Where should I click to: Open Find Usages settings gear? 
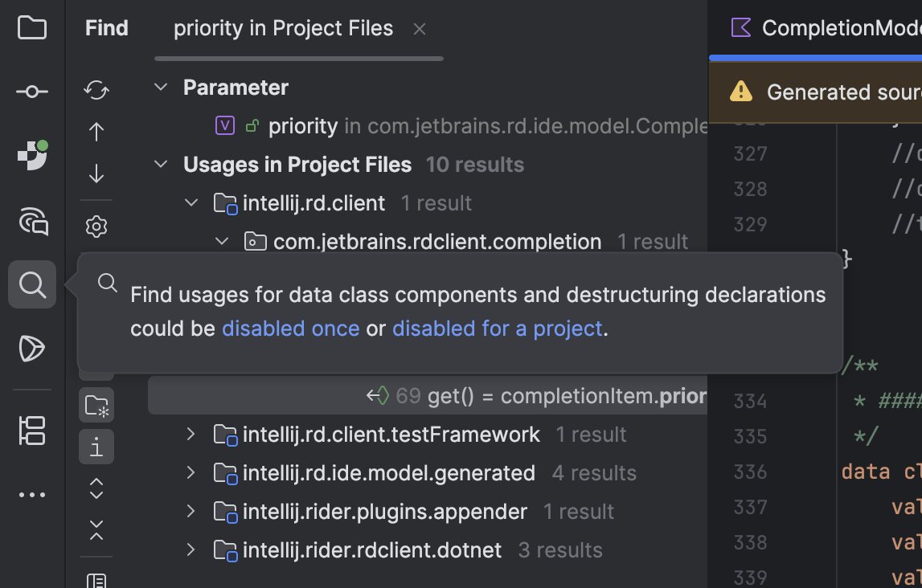96,226
